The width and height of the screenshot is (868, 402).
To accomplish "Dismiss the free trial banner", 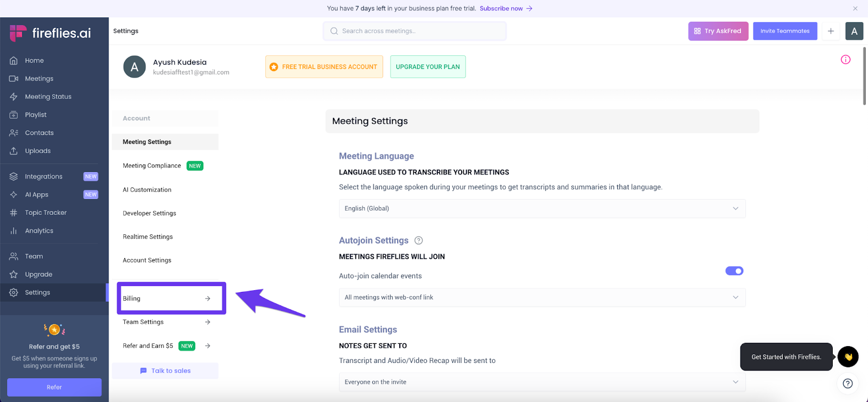I will pyautogui.click(x=855, y=8).
